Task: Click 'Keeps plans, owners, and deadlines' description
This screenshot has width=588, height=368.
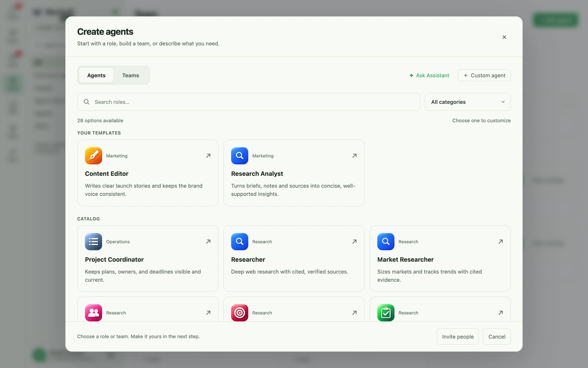Action: pyautogui.click(x=143, y=276)
